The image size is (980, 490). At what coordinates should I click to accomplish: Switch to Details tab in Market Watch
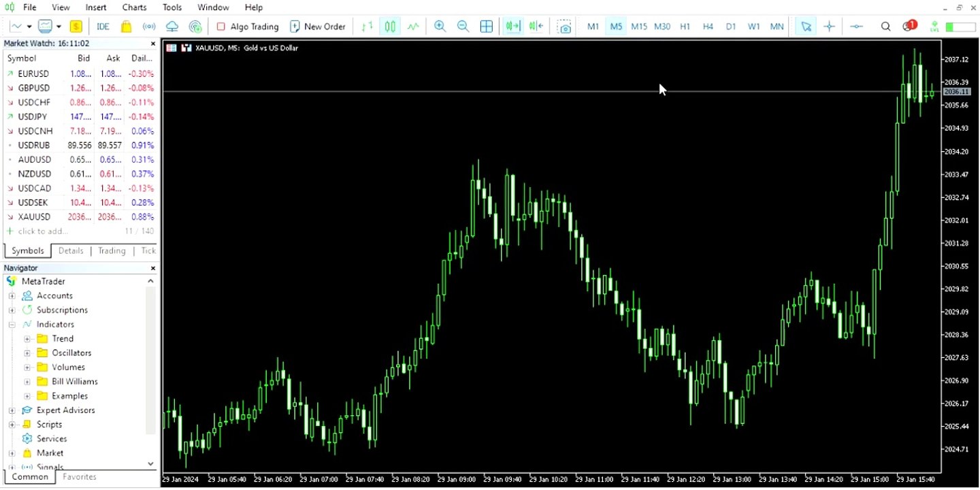coord(71,250)
